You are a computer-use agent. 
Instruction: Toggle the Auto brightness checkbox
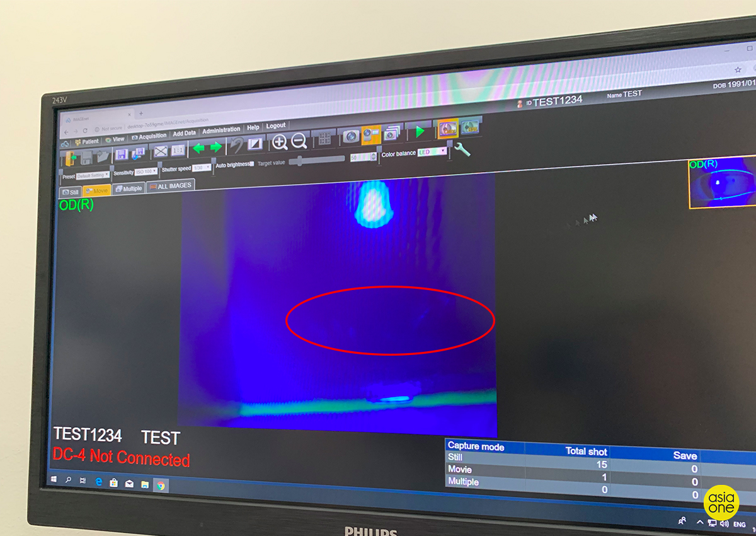251,164
